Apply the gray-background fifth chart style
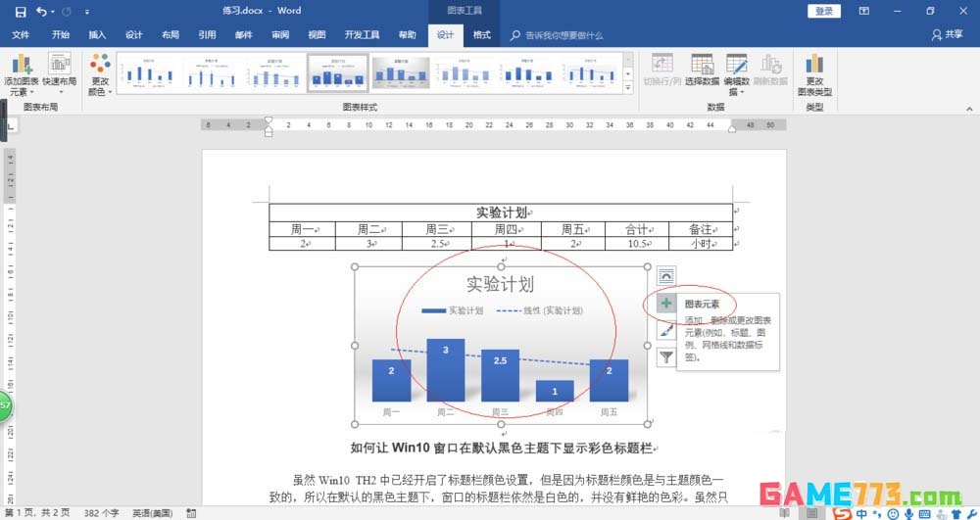The image size is (980, 520). point(401,73)
